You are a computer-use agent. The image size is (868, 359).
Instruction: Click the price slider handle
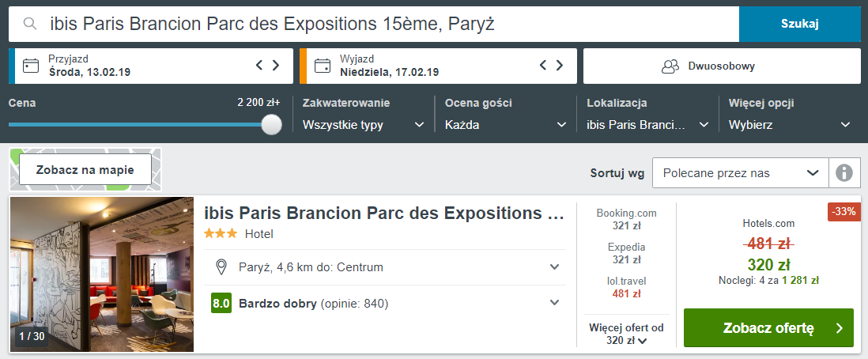(x=271, y=125)
